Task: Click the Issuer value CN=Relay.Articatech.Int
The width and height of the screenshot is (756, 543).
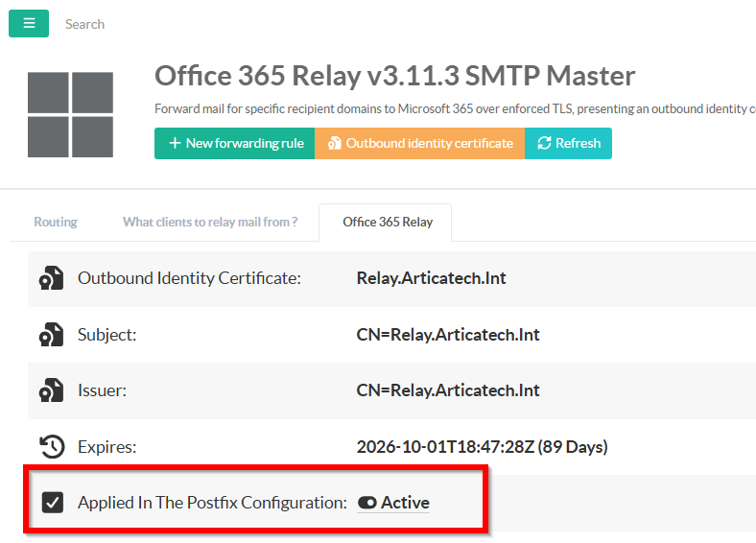Action: 447,390
